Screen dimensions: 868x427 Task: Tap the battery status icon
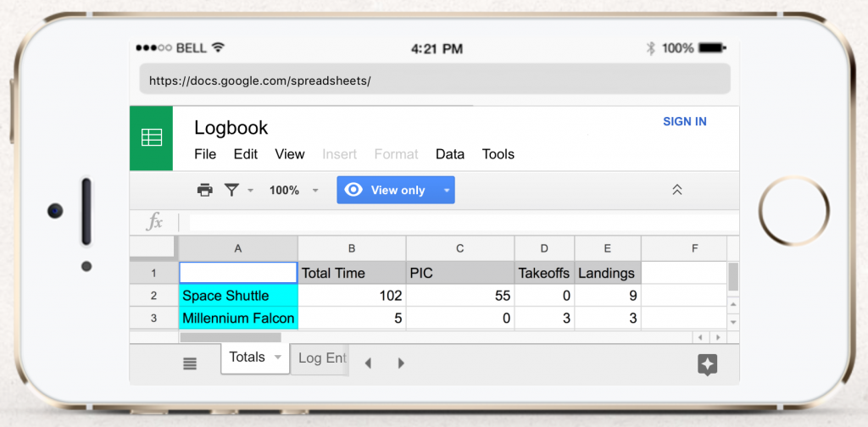pyautogui.click(x=712, y=48)
